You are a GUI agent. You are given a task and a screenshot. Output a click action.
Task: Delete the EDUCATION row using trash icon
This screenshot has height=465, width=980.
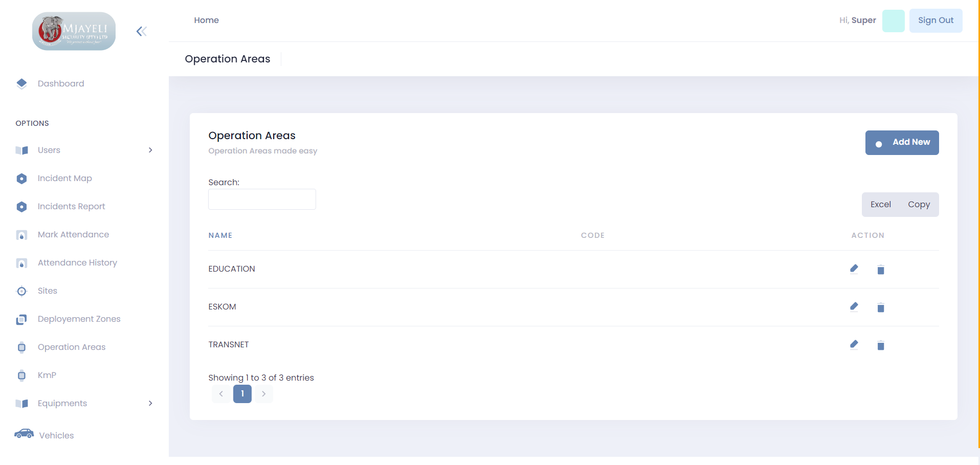tap(880, 270)
